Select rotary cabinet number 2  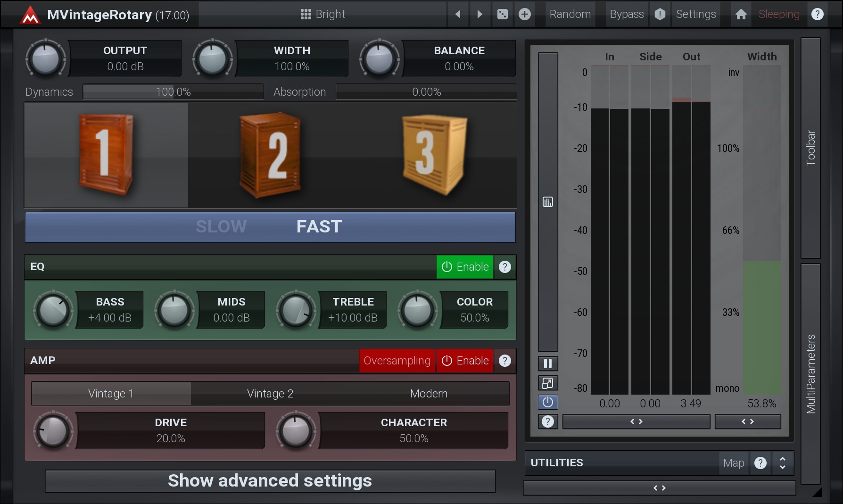[x=270, y=155]
